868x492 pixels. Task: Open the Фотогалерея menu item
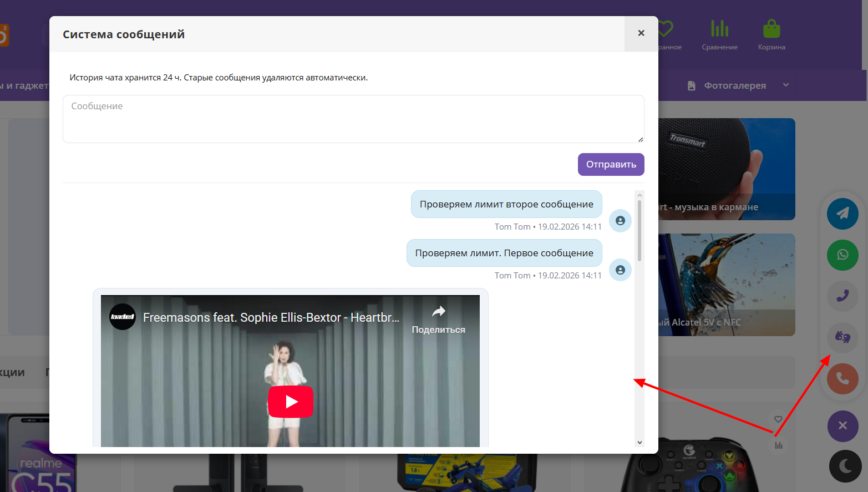734,85
